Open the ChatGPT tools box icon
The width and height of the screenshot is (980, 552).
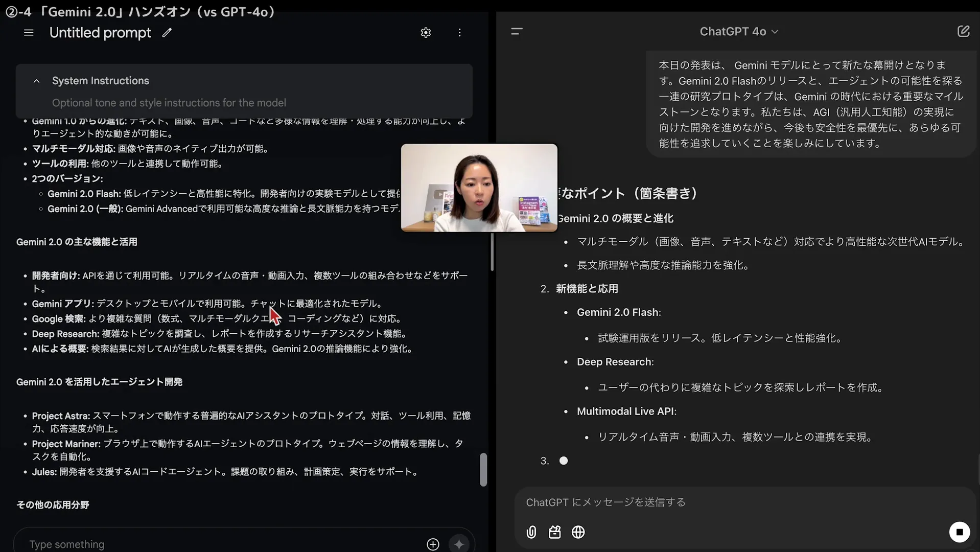coord(554,532)
